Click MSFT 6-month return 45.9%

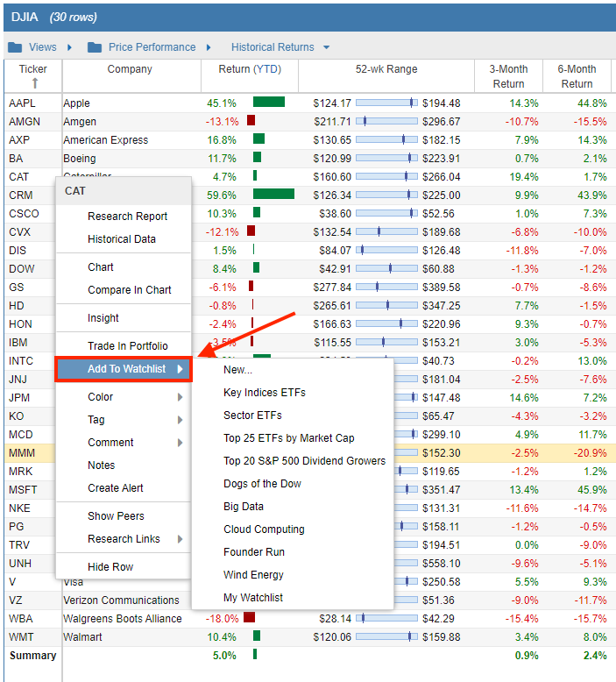(591, 490)
